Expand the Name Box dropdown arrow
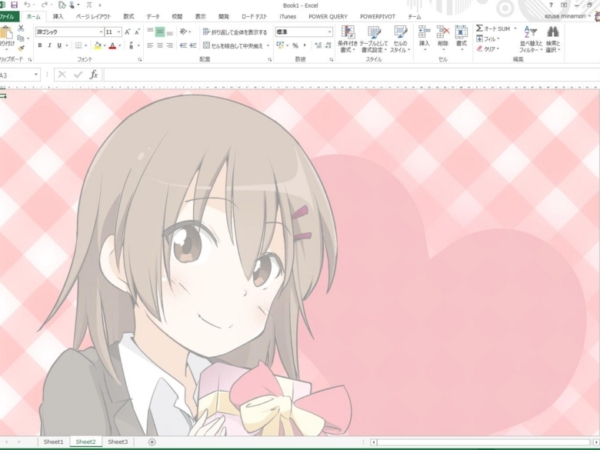The image size is (600, 450). [36, 75]
